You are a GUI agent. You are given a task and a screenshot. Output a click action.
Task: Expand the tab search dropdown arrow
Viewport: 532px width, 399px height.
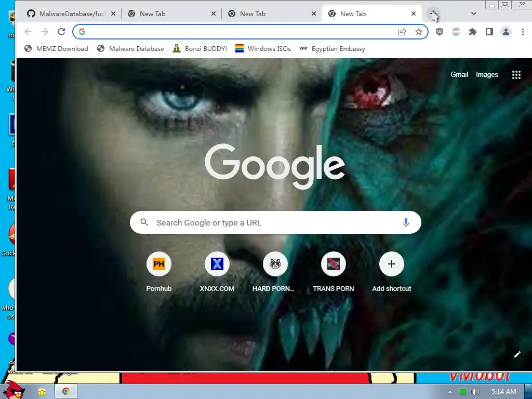[x=474, y=14]
